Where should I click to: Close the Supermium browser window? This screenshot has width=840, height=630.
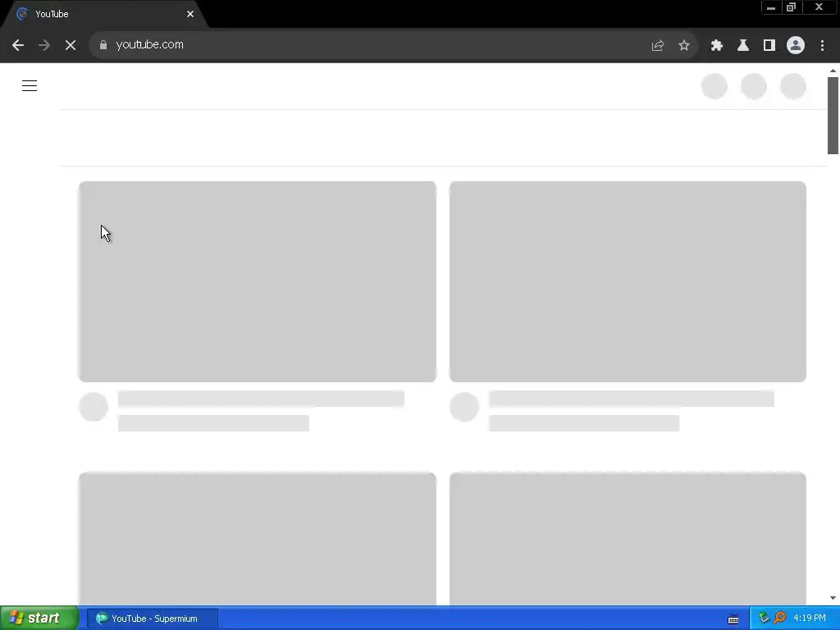(x=819, y=7)
